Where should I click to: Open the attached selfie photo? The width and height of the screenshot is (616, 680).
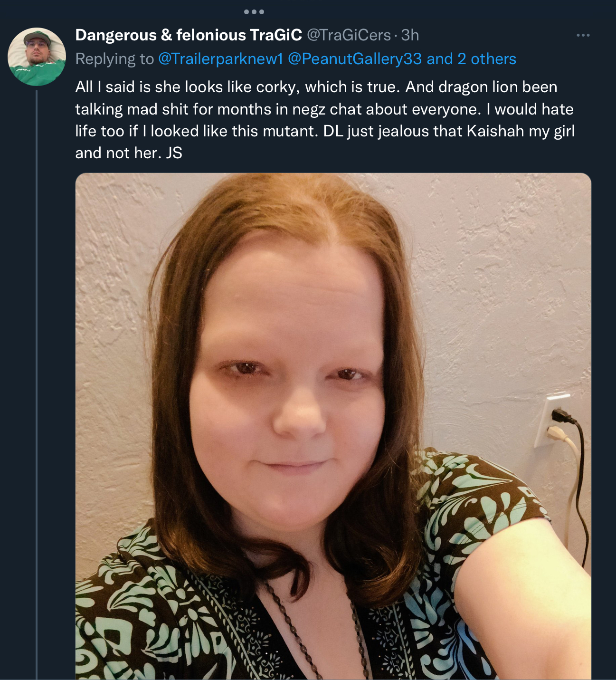(x=333, y=426)
